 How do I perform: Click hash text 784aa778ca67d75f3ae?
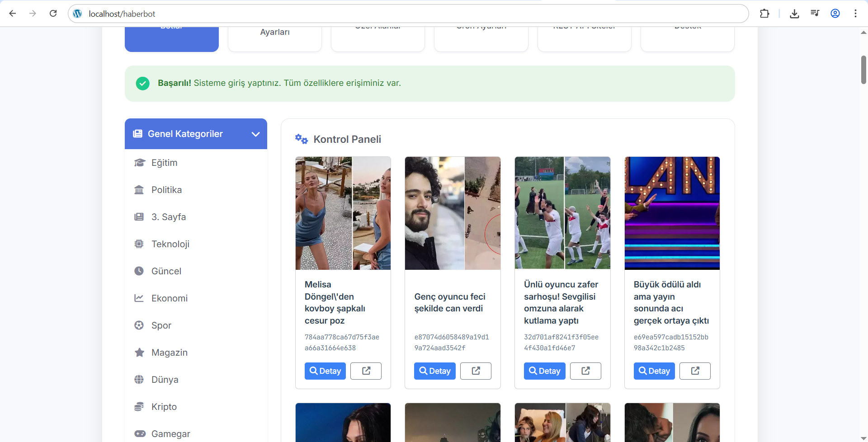(342, 337)
